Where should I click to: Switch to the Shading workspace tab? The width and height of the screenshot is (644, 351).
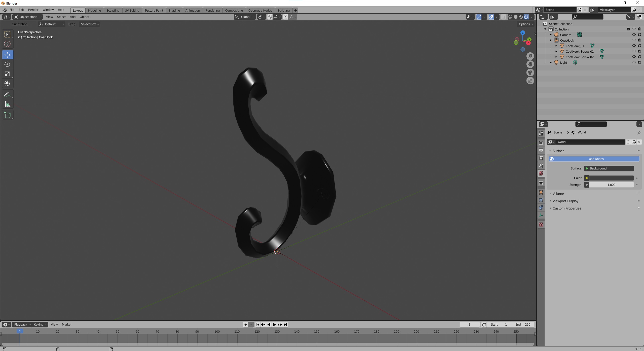tap(174, 10)
